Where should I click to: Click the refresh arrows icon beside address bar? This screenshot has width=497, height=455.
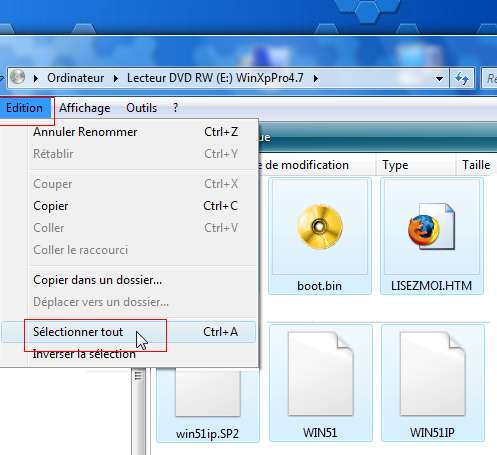[x=462, y=79]
